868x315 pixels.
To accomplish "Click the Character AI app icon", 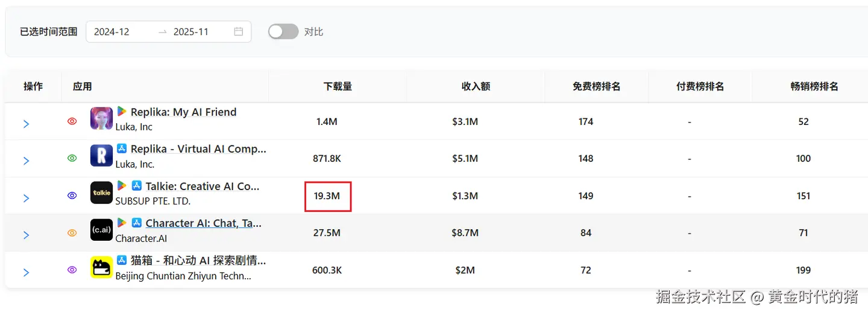I will click(101, 230).
